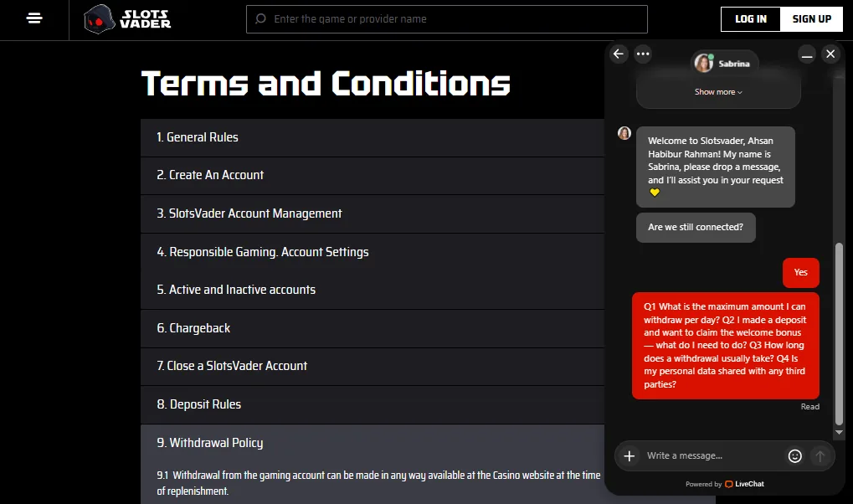Viewport: 853px width, 504px height.
Task: Open the emoji picker in chat
Action: [x=794, y=456]
